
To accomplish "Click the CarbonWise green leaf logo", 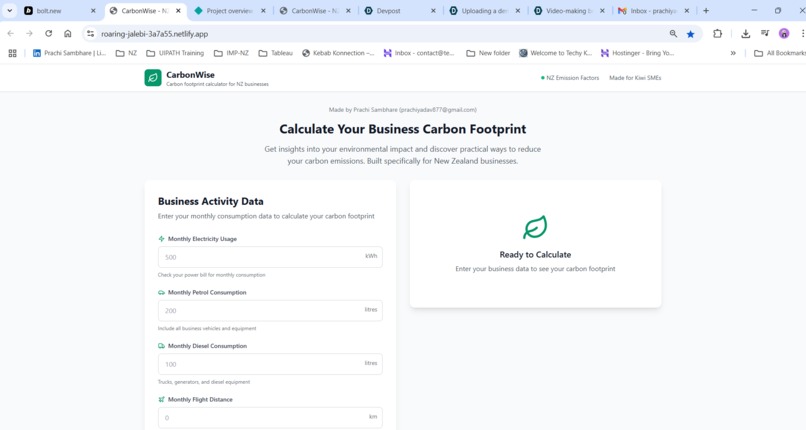I will click(x=153, y=78).
